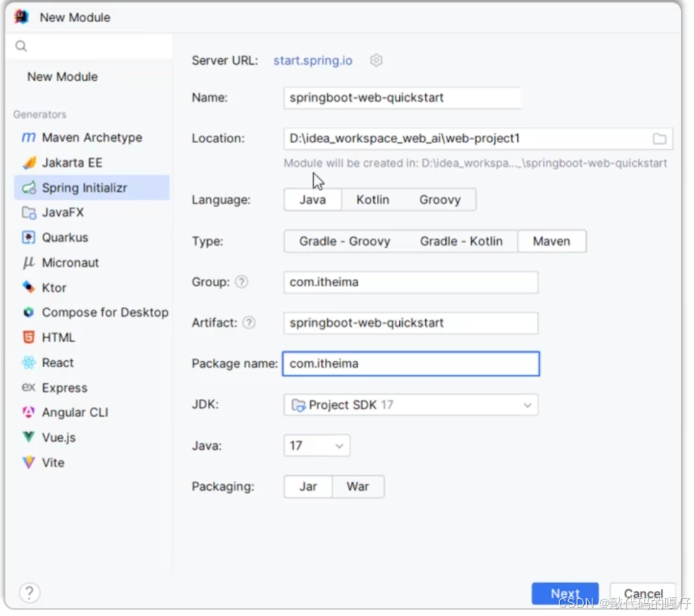Open server URL settings gear
Screen dimensions: 694x616
click(376, 60)
